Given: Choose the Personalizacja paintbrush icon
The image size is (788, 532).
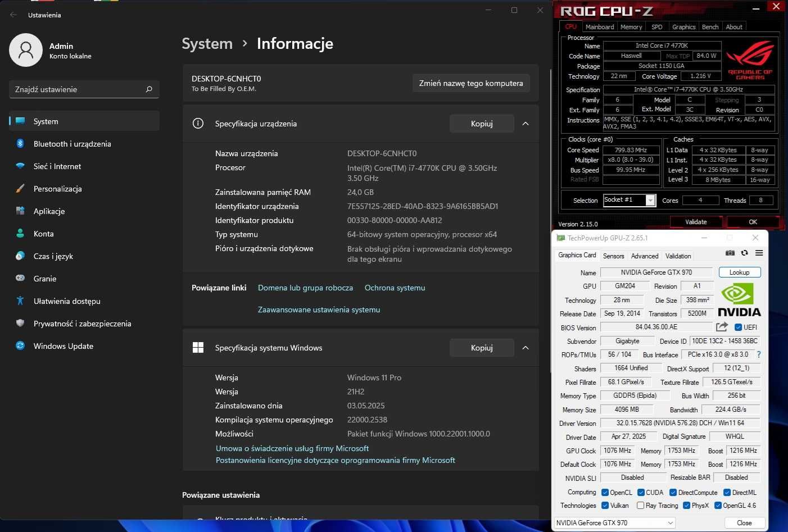Looking at the screenshot, I should point(20,188).
